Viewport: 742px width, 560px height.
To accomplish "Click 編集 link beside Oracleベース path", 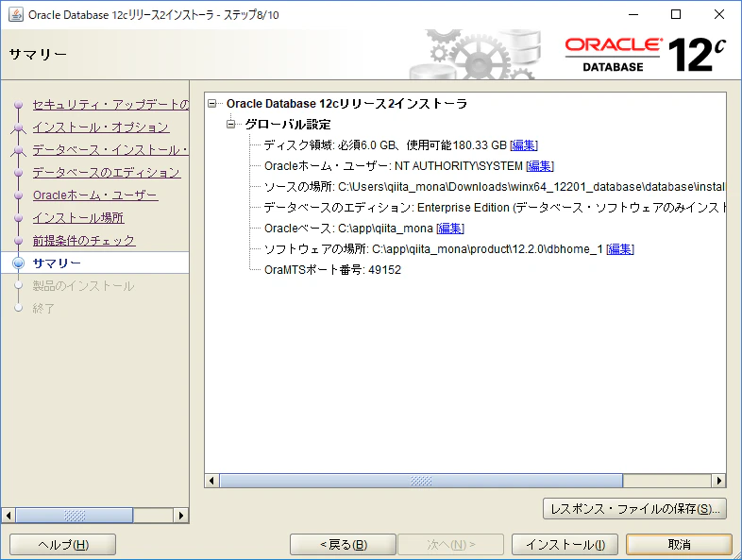I will tap(450, 229).
